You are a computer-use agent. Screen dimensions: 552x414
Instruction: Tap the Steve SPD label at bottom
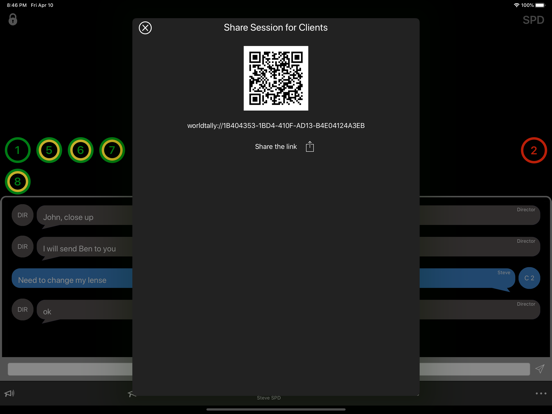(x=269, y=398)
